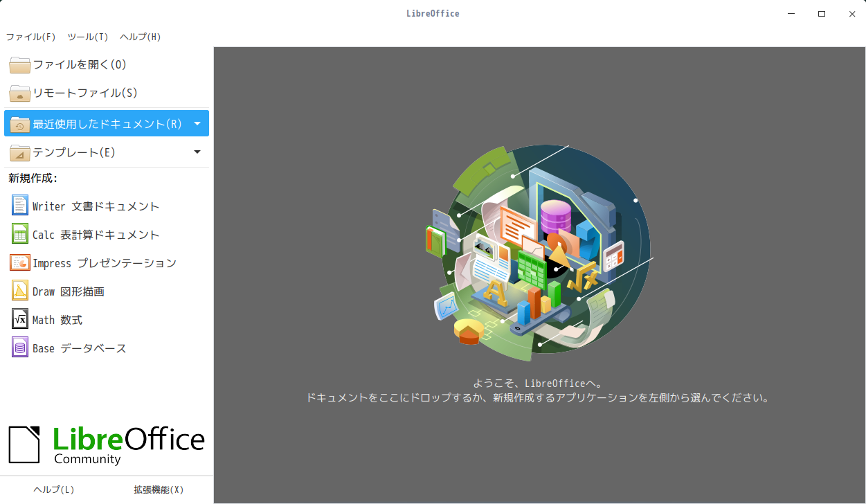Open 拡張機能(X) extensions button
The height and width of the screenshot is (504, 866).
[159, 489]
